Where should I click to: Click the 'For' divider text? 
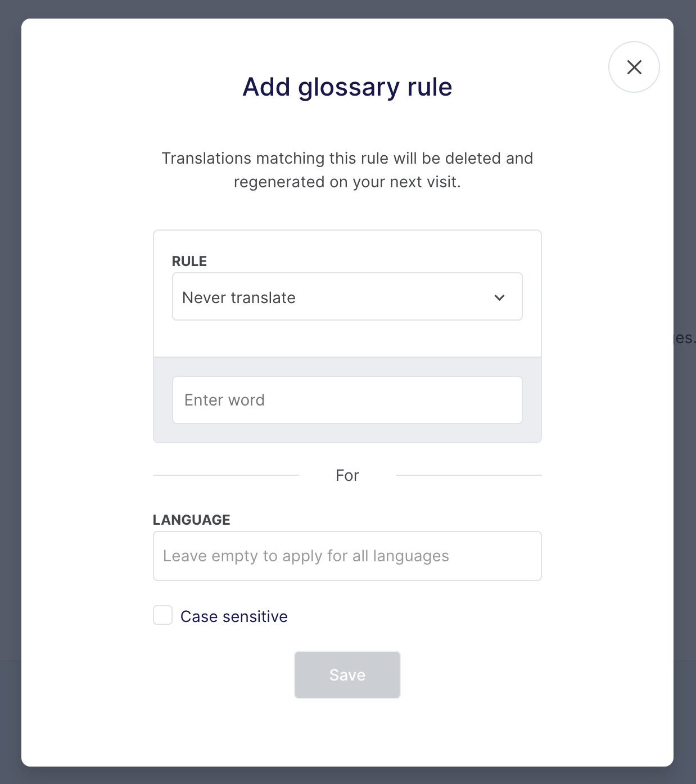[347, 475]
